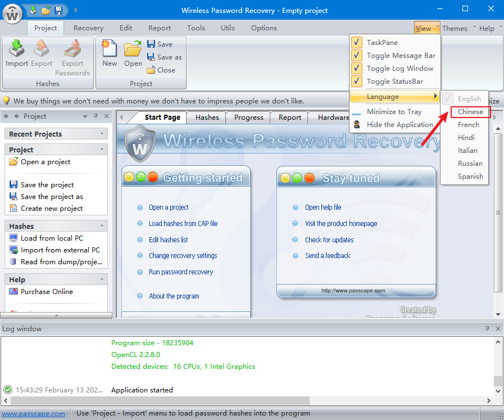Click www.passcape.com status bar link

pos(33,414)
